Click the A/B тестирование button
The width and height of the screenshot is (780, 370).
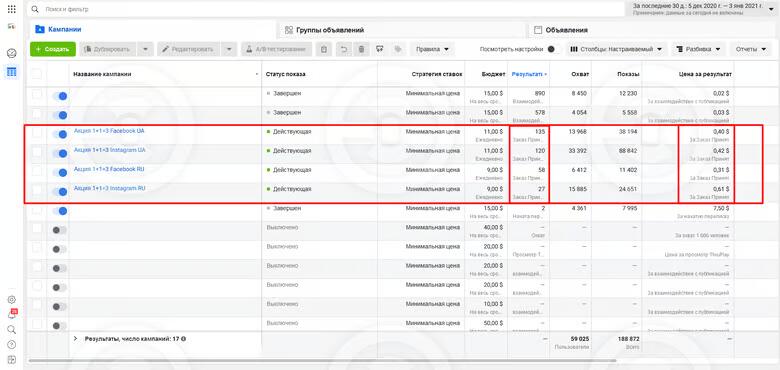(277, 49)
